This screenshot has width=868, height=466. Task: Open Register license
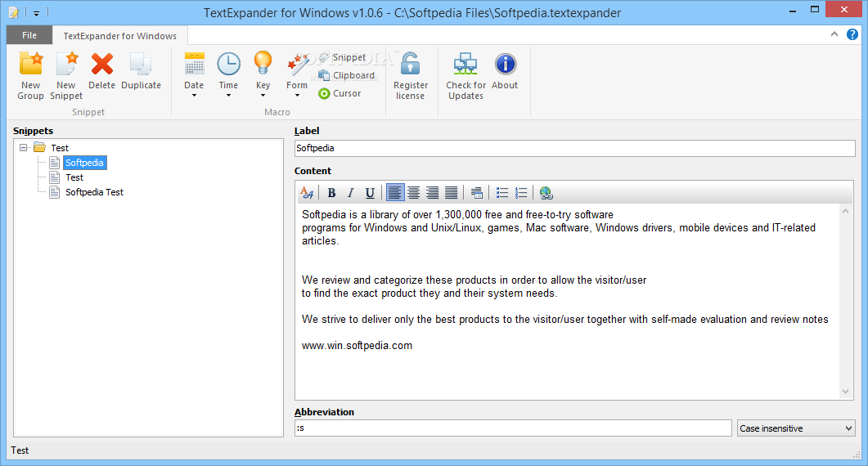click(410, 76)
